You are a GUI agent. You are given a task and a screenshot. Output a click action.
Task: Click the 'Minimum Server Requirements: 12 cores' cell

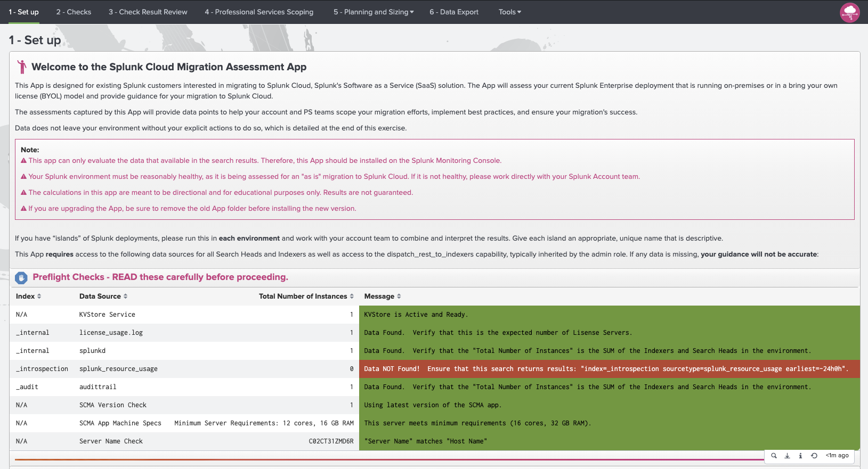pos(264,423)
